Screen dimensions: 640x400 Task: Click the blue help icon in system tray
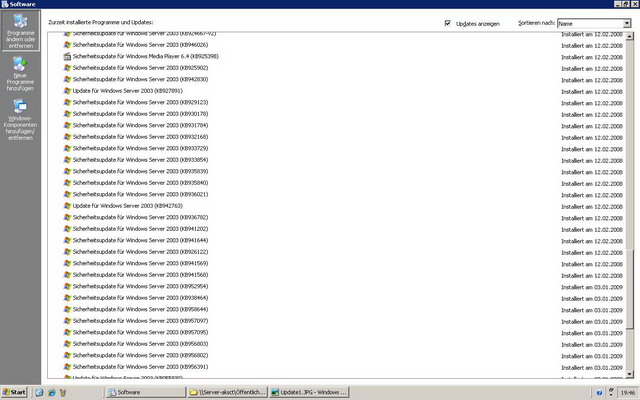coord(599,393)
